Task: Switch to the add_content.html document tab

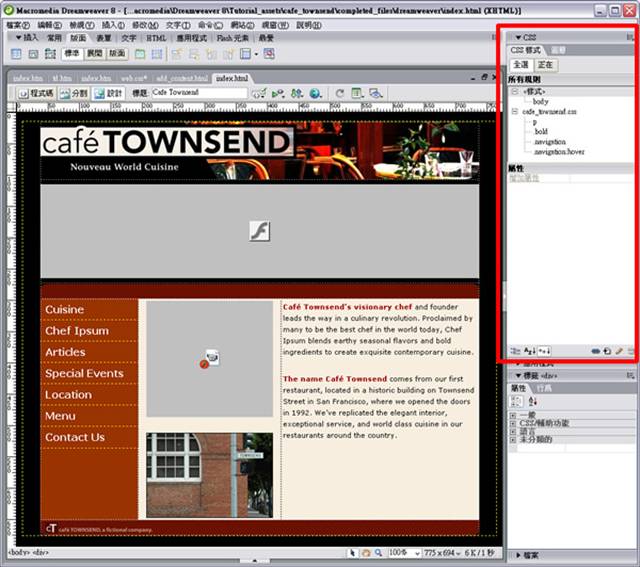Action: point(182,77)
